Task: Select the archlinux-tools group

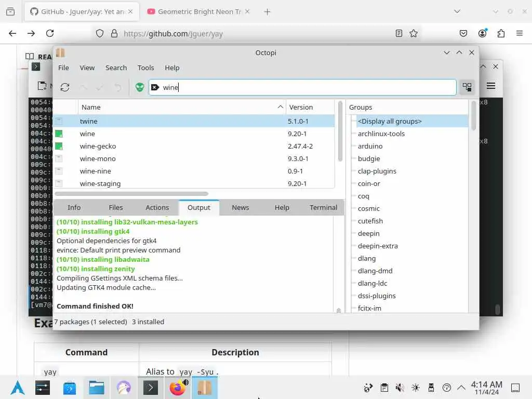Action: 381,134
